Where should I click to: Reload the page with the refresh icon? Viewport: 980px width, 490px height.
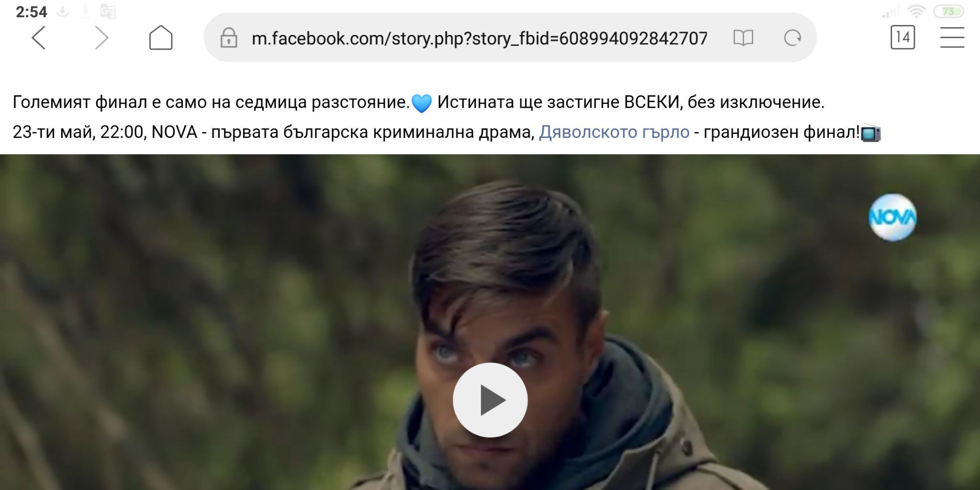pyautogui.click(x=792, y=38)
